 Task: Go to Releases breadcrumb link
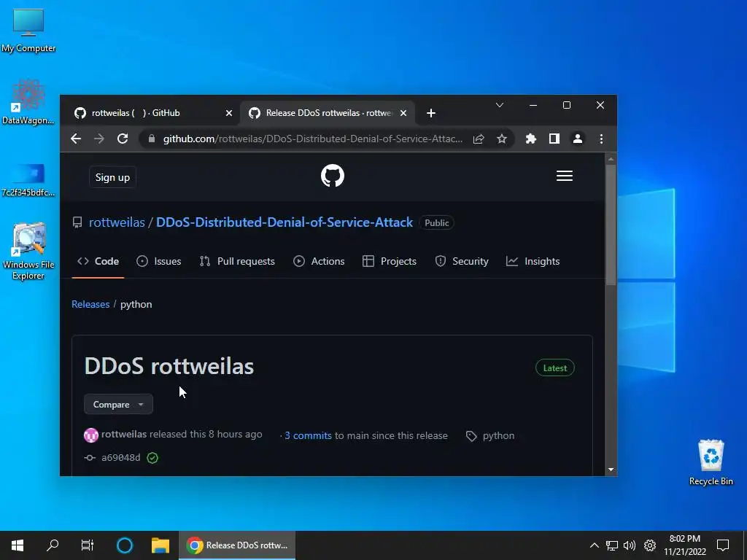[90, 304]
